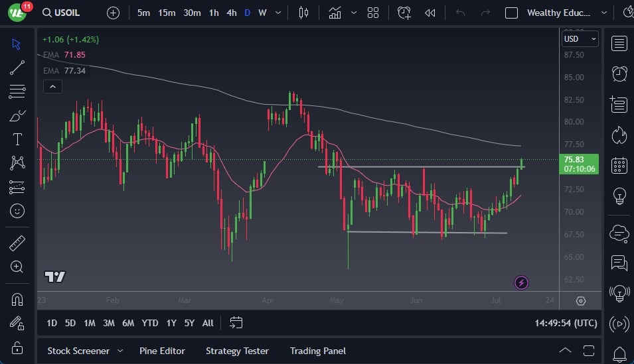Collapse the EMA indicator legend
This screenshot has width=634, height=364.
tap(52, 86)
